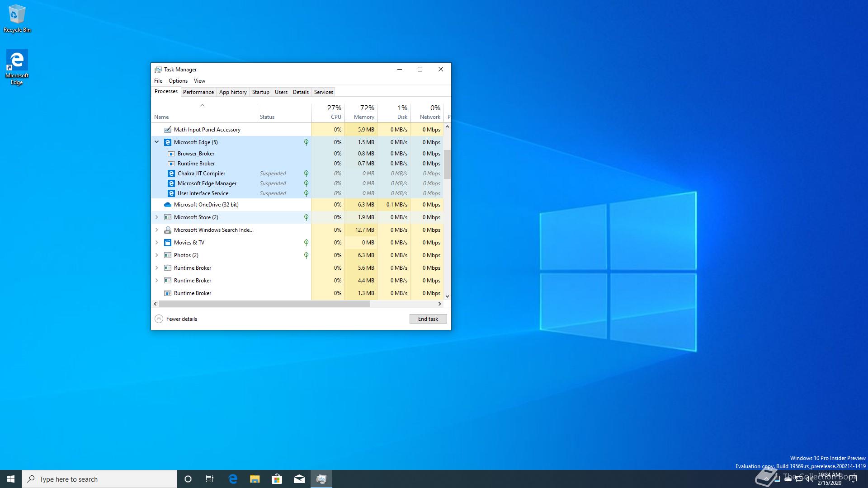Collapse the Microsoft Edge (5) group
The width and height of the screenshot is (868, 488).
tap(157, 142)
